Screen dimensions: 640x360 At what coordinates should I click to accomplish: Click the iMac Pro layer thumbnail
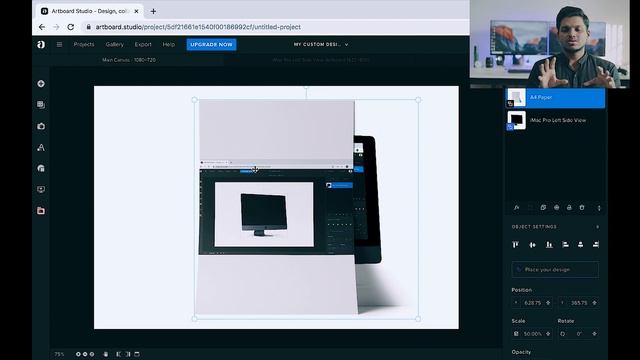pos(516,120)
